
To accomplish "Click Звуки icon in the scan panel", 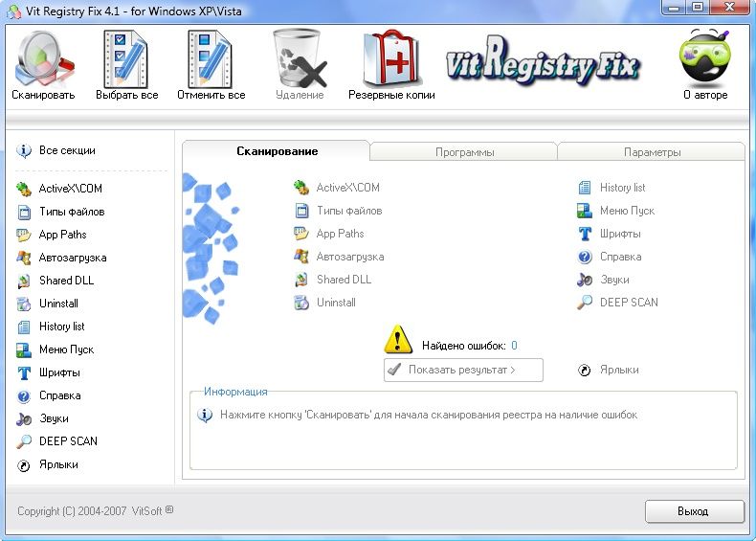I will tap(585, 280).
